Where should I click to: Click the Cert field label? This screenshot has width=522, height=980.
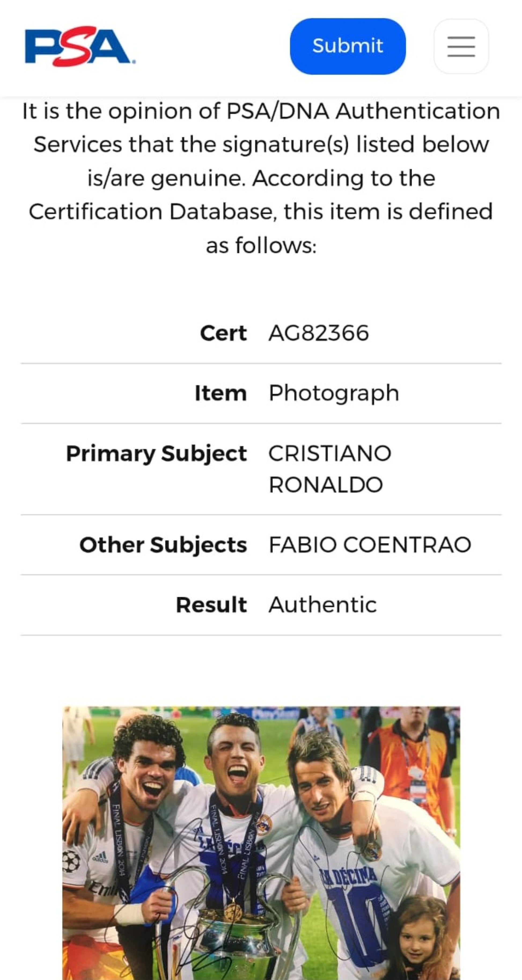tap(223, 333)
